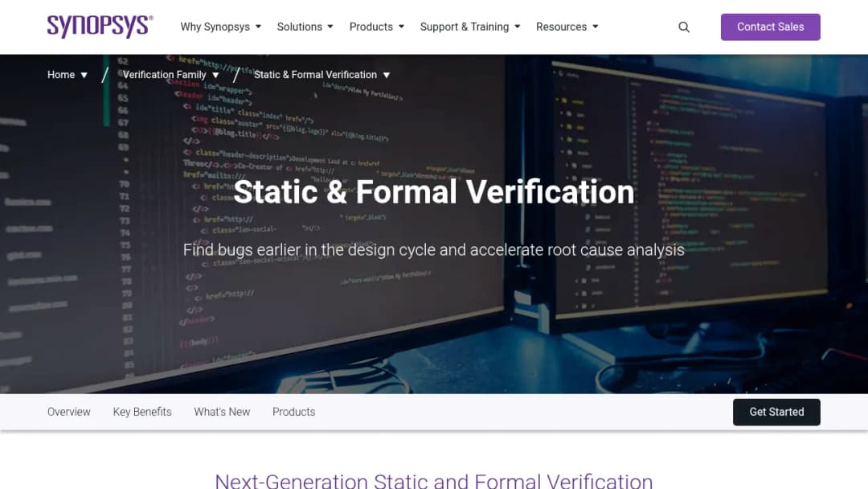Open the Verification Family breadcrumb link
Image resolution: width=868 pixels, height=489 pixels.
[165, 75]
